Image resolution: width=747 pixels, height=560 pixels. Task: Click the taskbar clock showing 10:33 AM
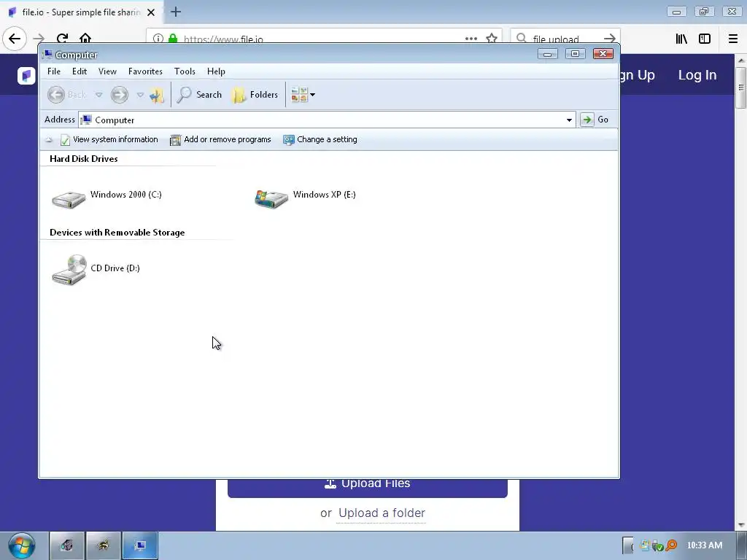coord(704,545)
